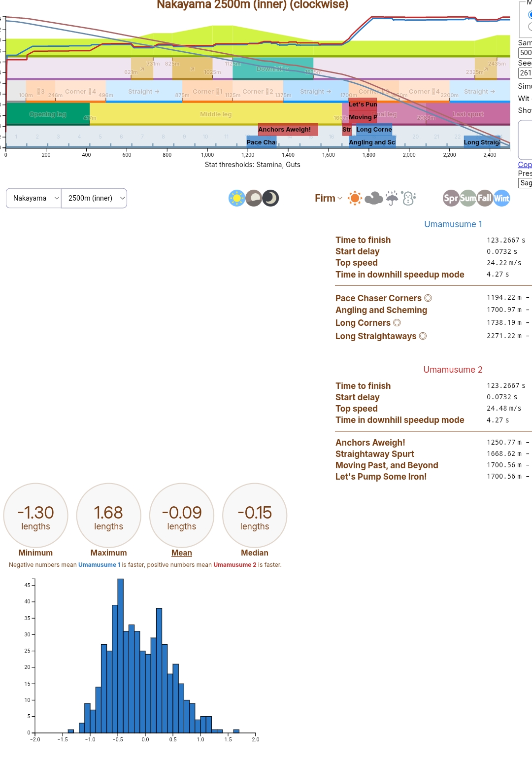Click the Copy link
532x767 pixels.
click(x=525, y=165)
